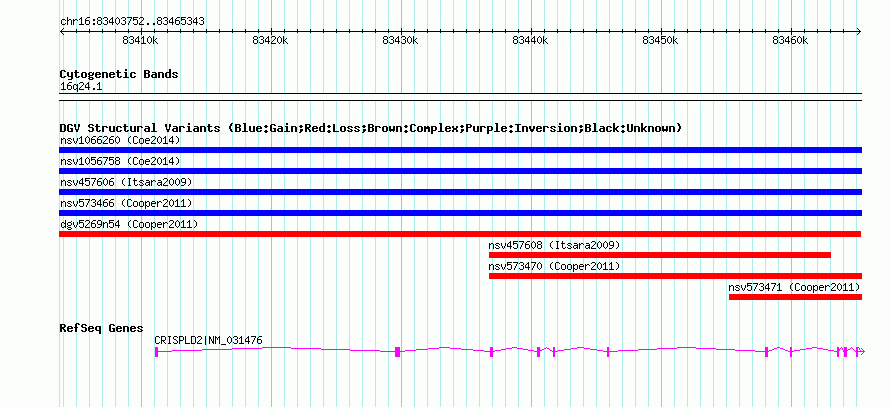Select the 16q24.1 band label
This screenshot has width=890, height=407.
pos(81,87)
